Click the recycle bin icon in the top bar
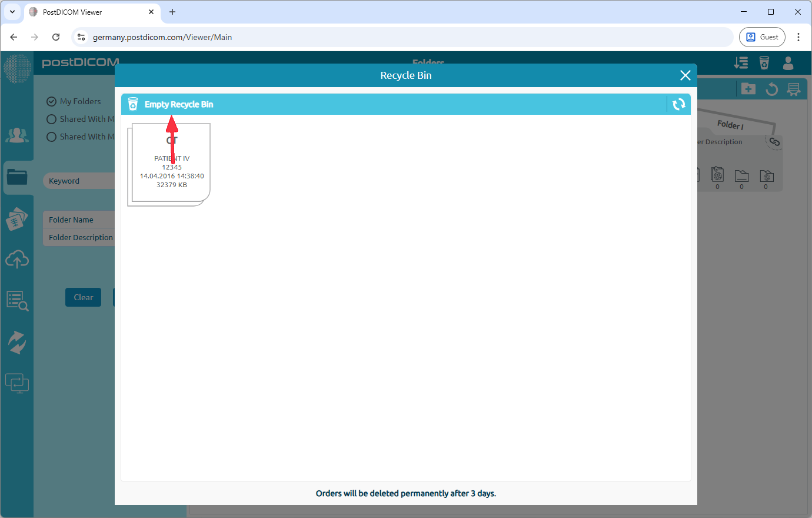 764,63
